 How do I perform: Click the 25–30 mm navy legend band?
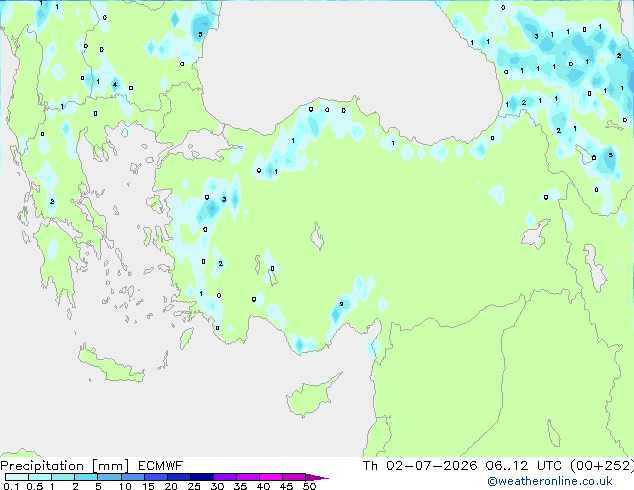tap(201, 477)
